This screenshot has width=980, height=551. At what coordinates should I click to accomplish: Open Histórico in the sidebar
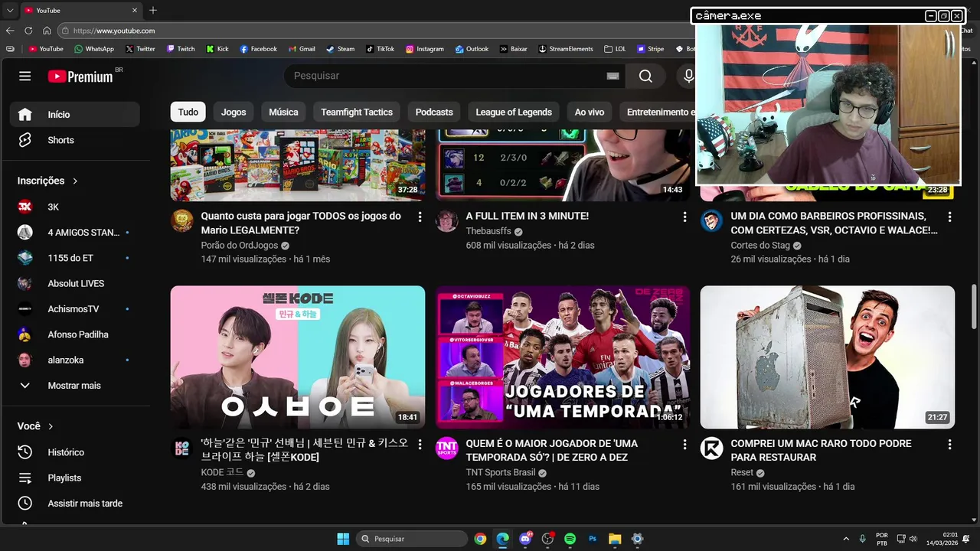pos(75,452)
